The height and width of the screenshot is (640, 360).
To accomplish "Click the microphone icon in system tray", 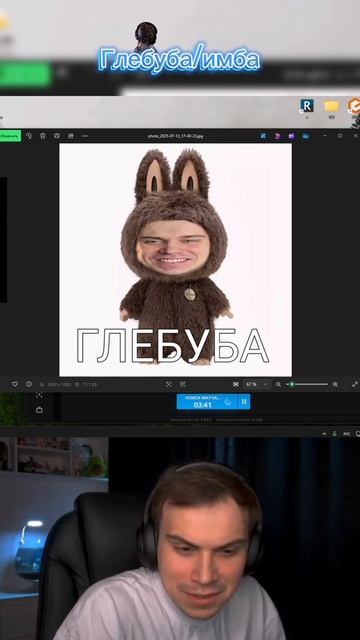I will pos(335,434).
